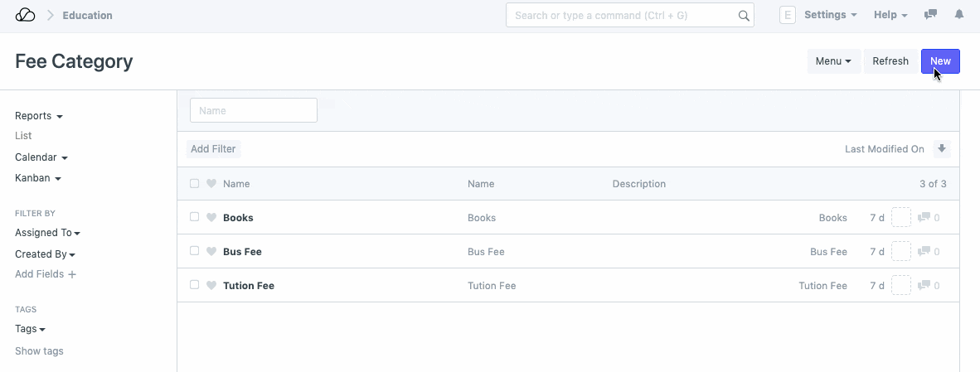Open the Assigned To filter dropdown
The image size is (980, 372).
coord(47,233)
